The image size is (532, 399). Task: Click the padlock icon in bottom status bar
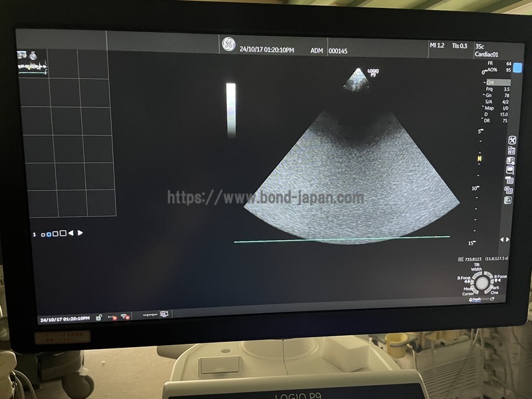click(98, 317)
